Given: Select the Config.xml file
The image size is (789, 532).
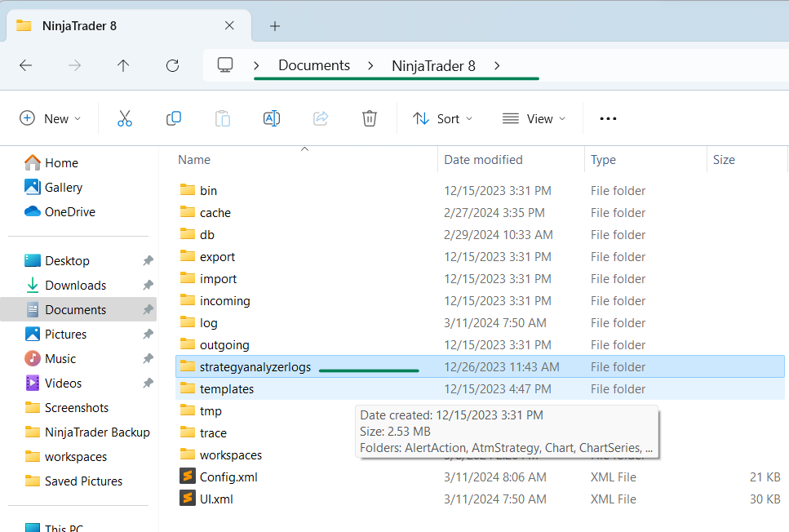Looking at the screenshot, I should pyautogui.click(x=228, y=477).
